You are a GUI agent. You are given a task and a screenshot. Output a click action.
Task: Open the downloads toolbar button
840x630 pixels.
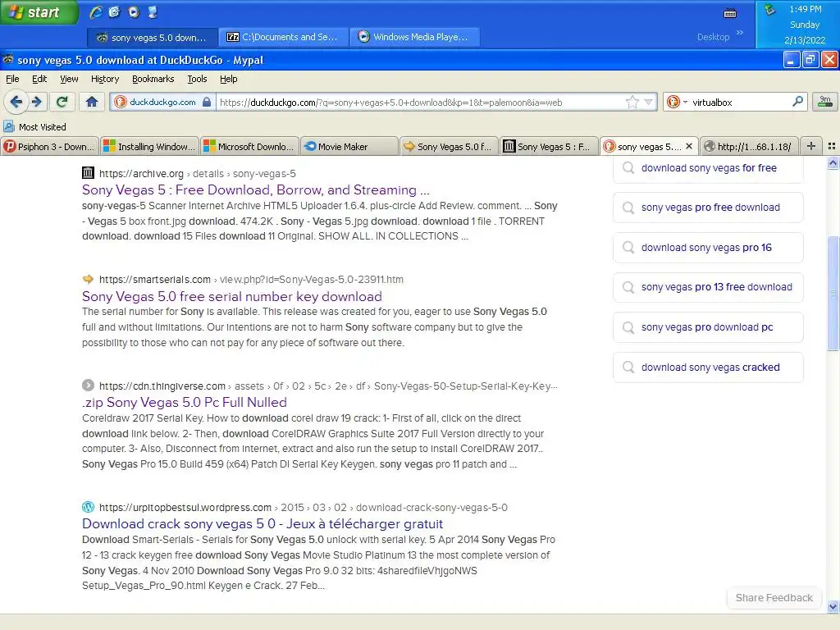(x=825, y=102)
